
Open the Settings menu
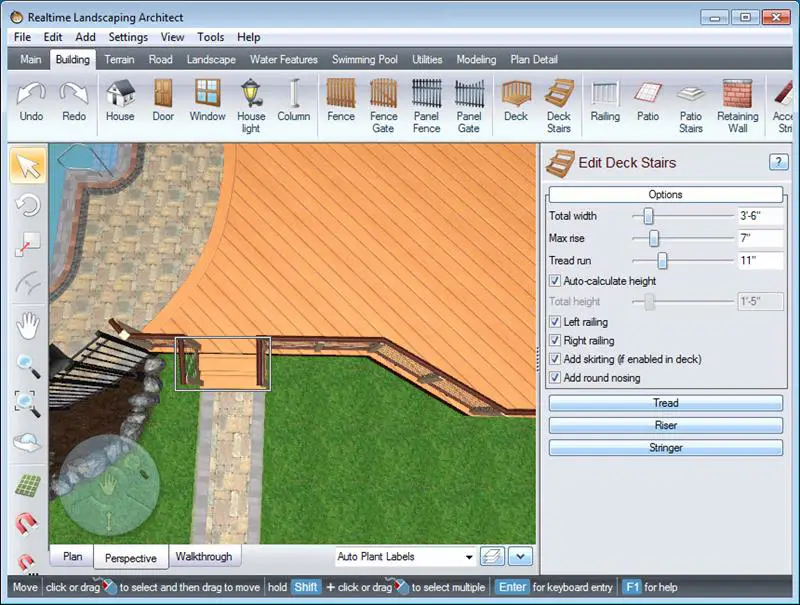pyautogui.click(x=128, y=37)
